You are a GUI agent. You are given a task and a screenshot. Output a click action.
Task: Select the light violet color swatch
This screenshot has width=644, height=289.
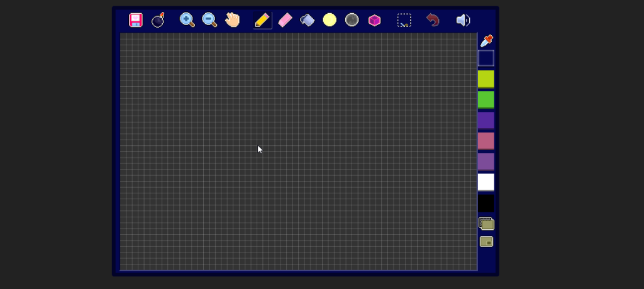pos(486,161)
